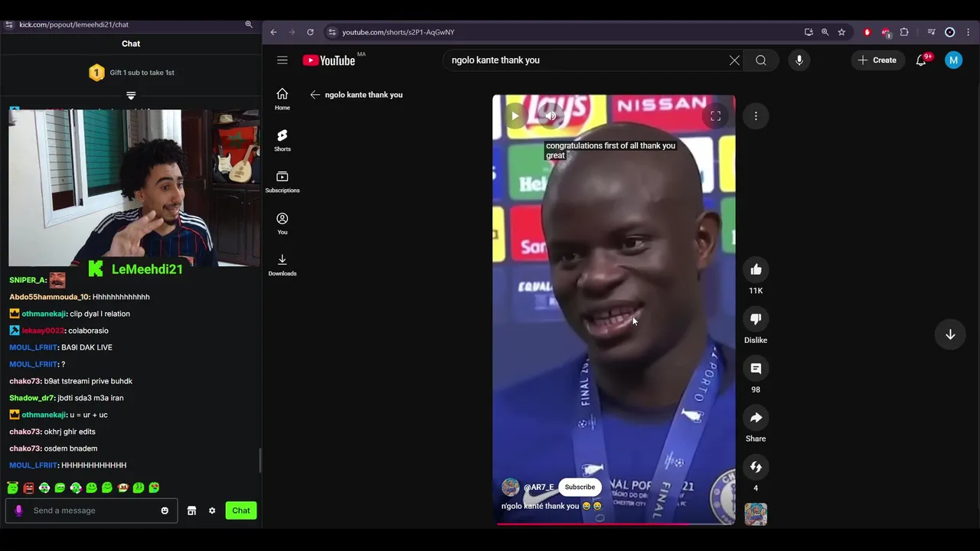Screen dimensions: 980x551
Task: Open the You tab in sidebar
Action: pos(283,223)
